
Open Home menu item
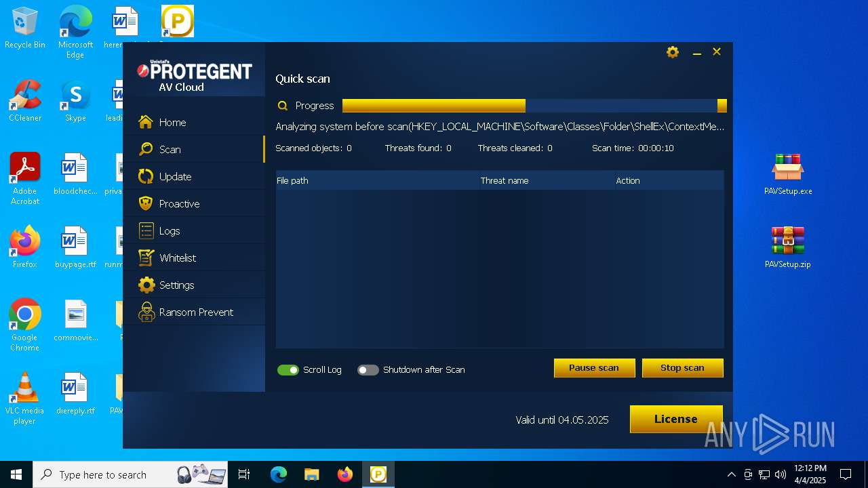pos(172,123)
